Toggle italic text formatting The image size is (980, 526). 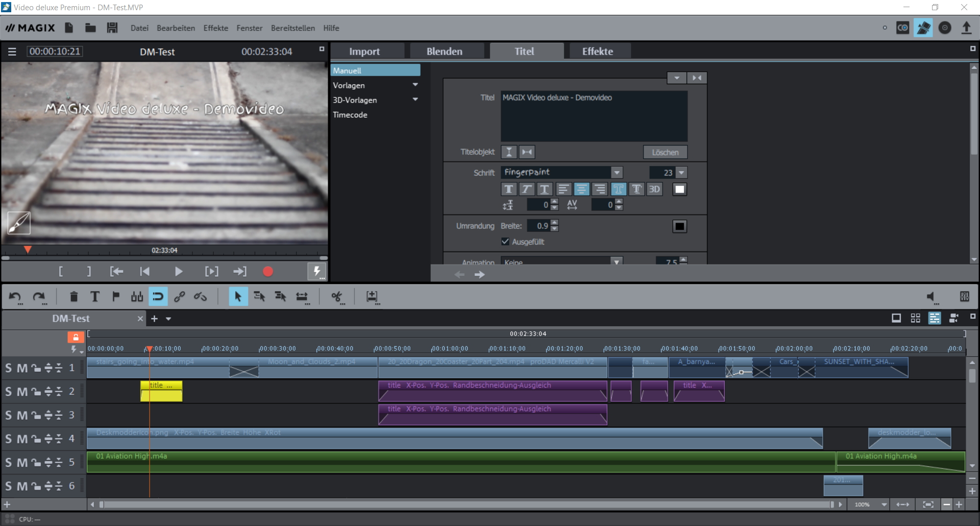(x=527, y=189)
